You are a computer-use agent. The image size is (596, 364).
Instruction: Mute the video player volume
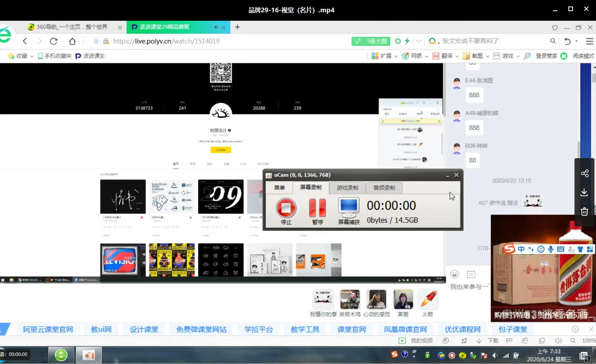558,340
